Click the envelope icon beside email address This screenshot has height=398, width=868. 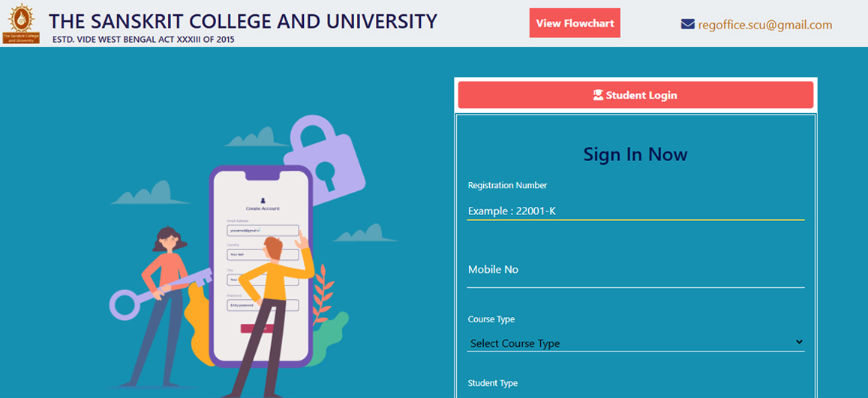tap(687, 24)
